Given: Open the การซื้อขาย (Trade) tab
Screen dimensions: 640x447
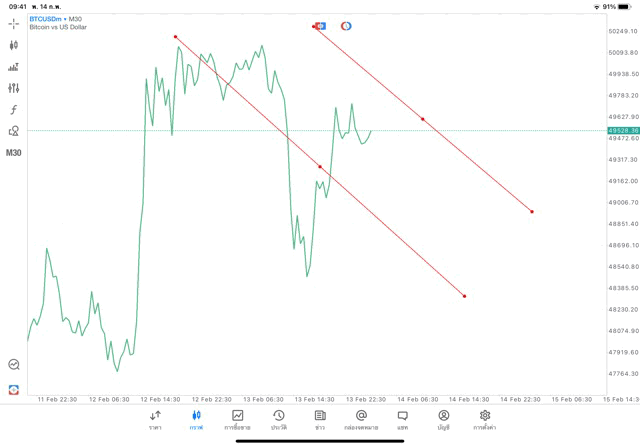Looking at the screenshot, I should (237, 419).
